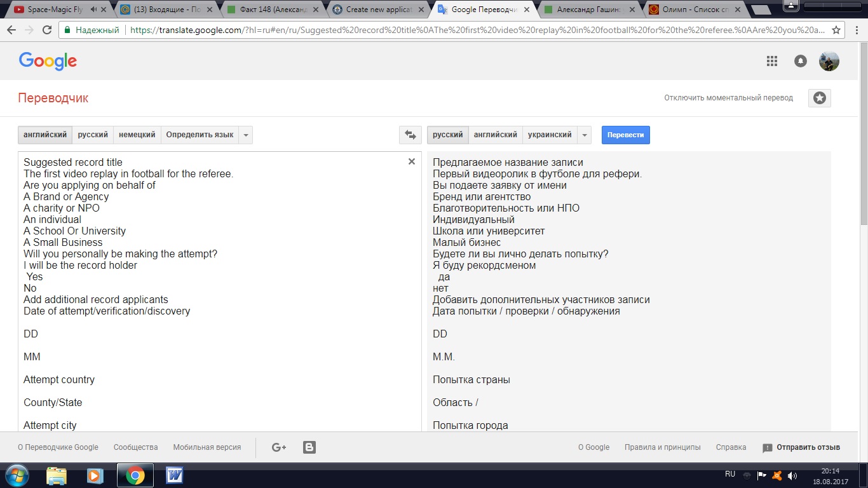Swap source and target languages
The width and height of the screenshot is (868, 488).
[410, 135]
